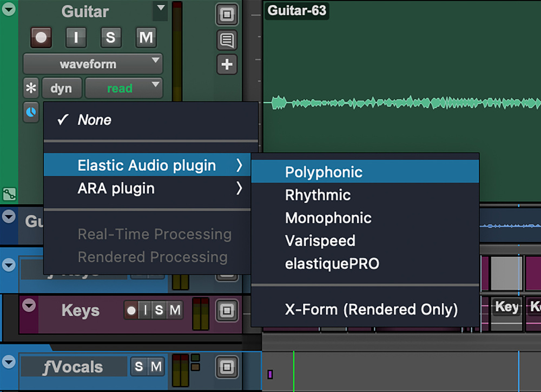Solo the Keys track
The image size is (541, 392).
[x=159, y=310]
